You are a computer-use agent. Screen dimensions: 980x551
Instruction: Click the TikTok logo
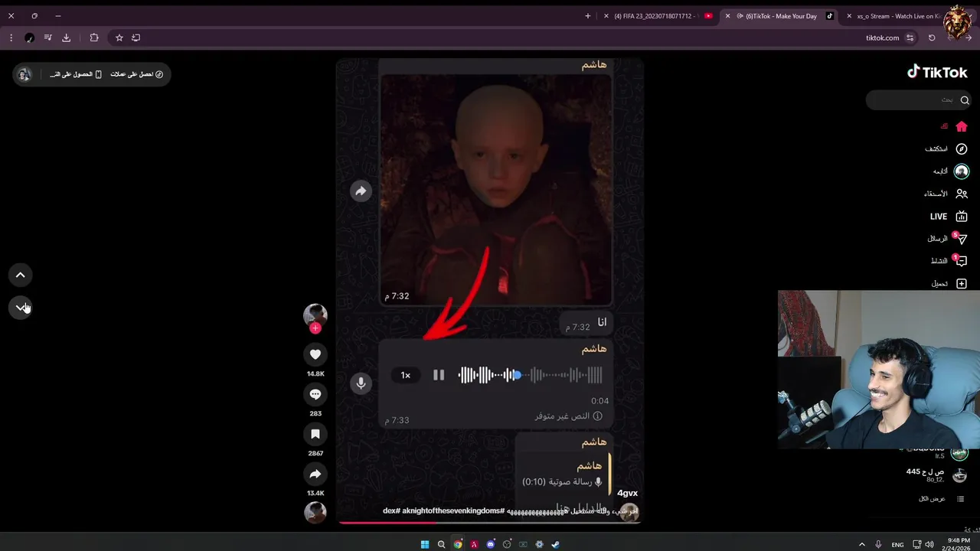[x=937, y=72]
